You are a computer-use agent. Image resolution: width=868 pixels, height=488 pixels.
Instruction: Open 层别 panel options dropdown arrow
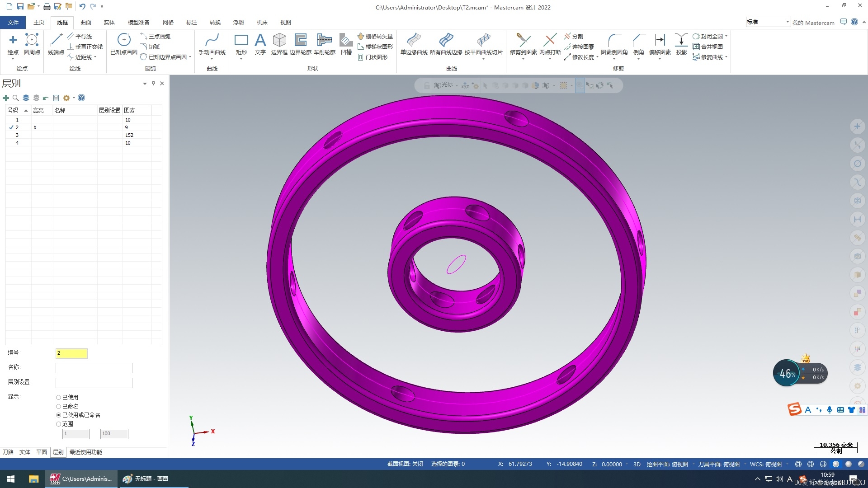[145, 84]
